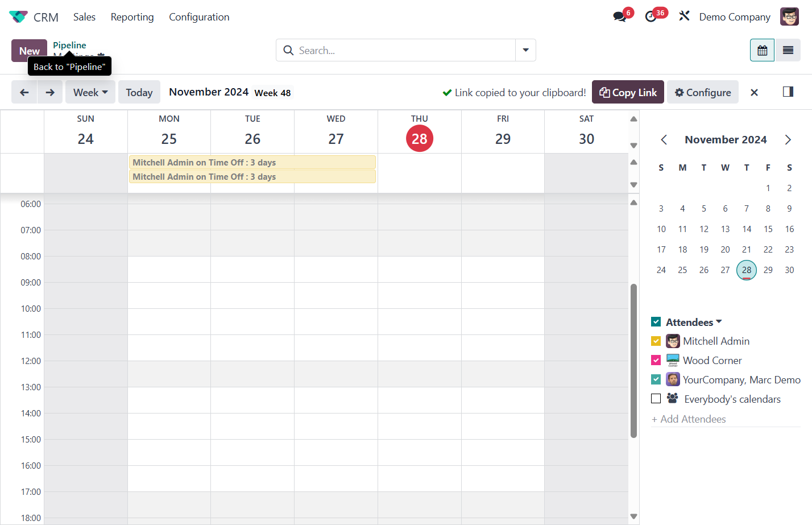Select today 28 in mini calendar
812x525 pixels.
pyautogui.click(x=747, y=270)
